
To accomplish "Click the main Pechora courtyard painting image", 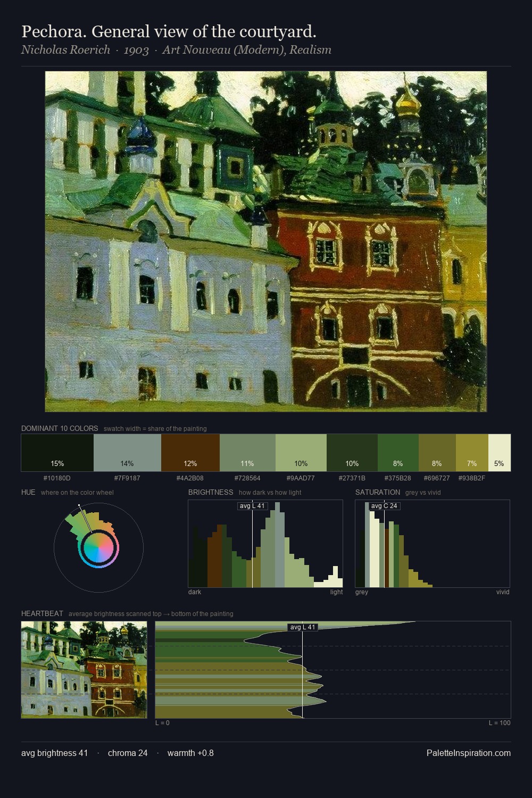I will (266, 242).
